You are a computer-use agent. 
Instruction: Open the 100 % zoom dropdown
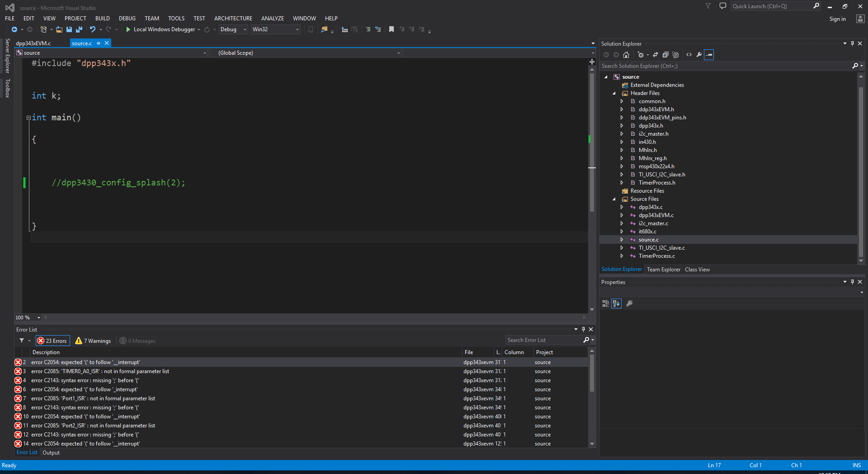pyautogui.click(x=39, y=318)
